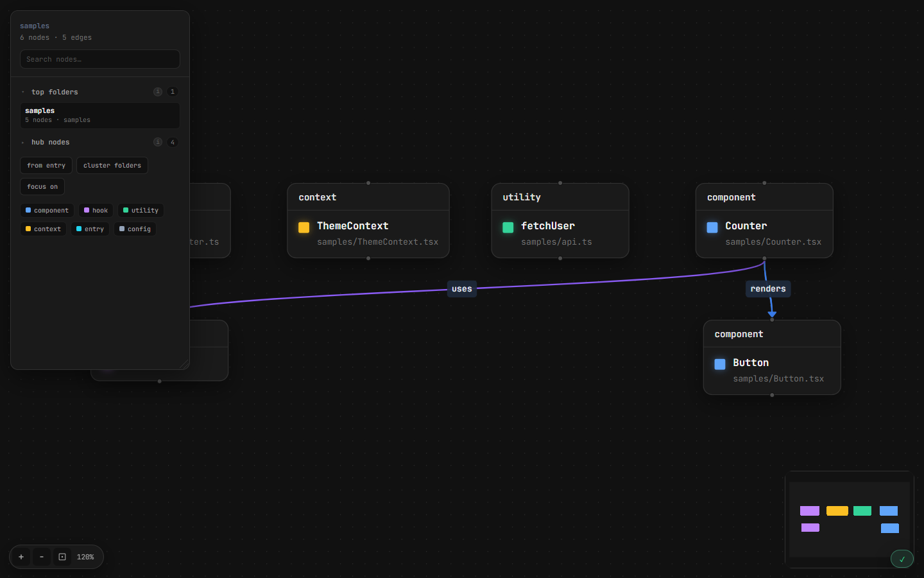Select the fetchUser node title

pyautogui.click(x=548, y=226)
